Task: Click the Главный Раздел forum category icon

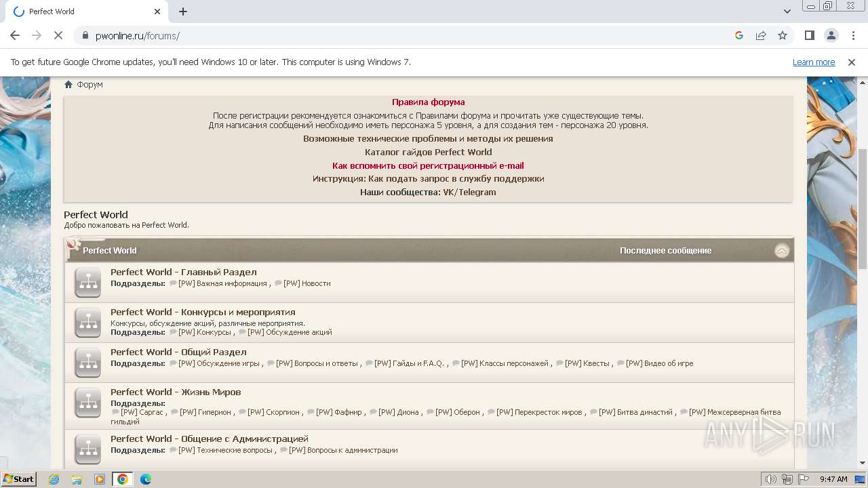Action: (x=88, y=283)
